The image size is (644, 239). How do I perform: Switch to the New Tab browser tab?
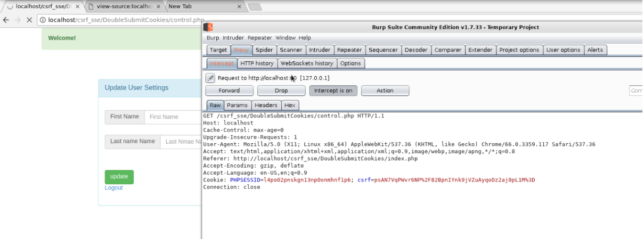[x=204, y=6]
